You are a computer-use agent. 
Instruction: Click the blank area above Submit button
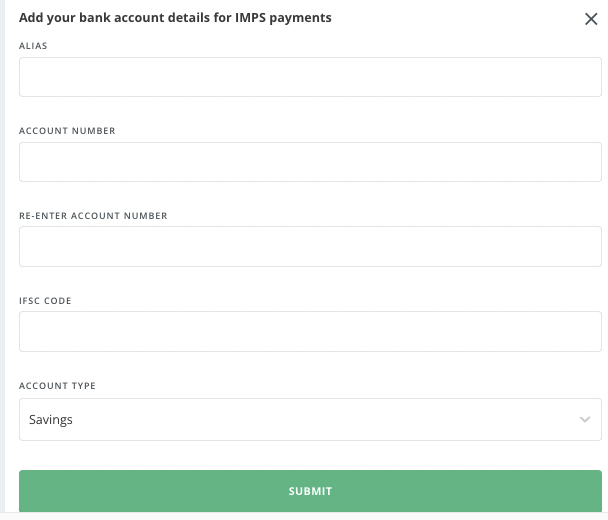(x=310, y=455)
